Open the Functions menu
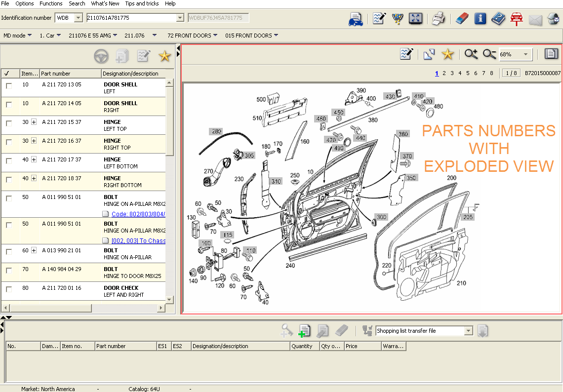Viewport: 563px width, 392px height. coord(51,3)
